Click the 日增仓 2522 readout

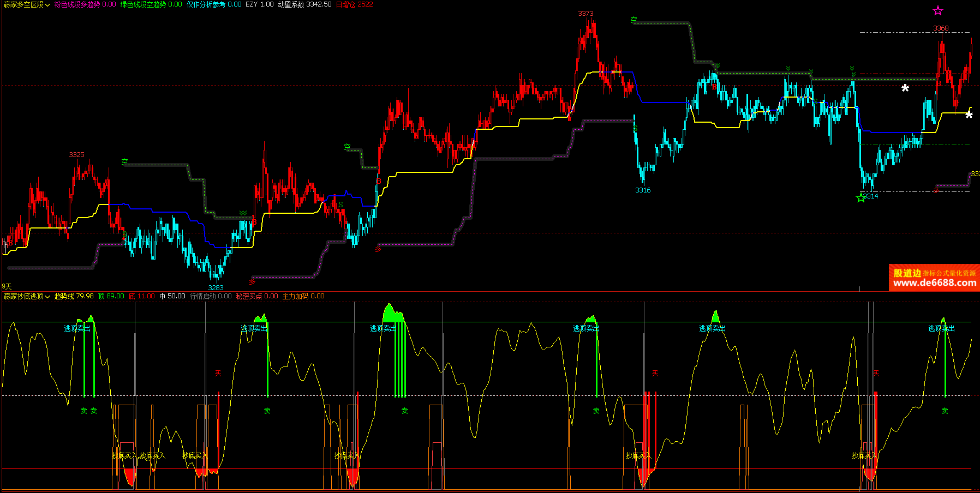point(354,4)
